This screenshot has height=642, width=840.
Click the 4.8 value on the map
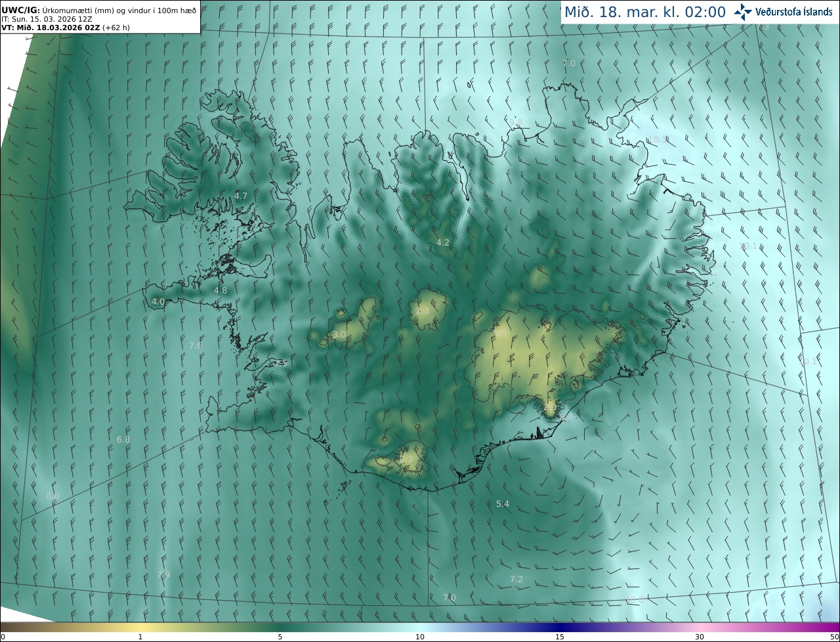coord(220,290)
